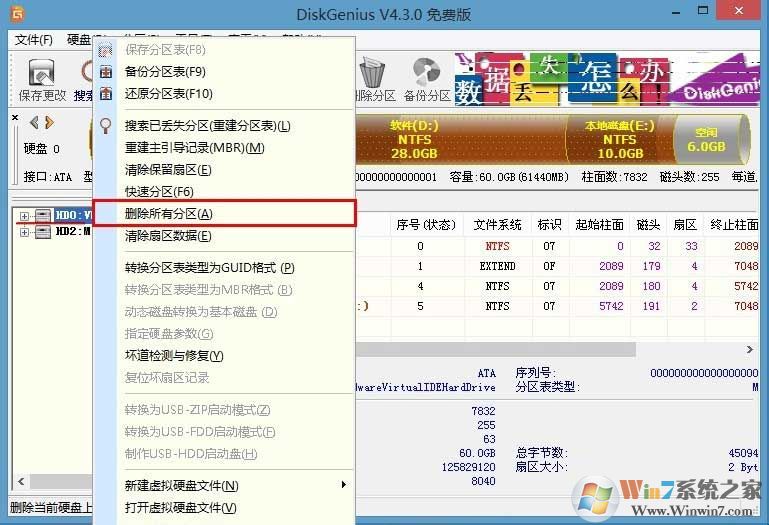Click the 0F identifier in EXTEND row

click(549, 266)
